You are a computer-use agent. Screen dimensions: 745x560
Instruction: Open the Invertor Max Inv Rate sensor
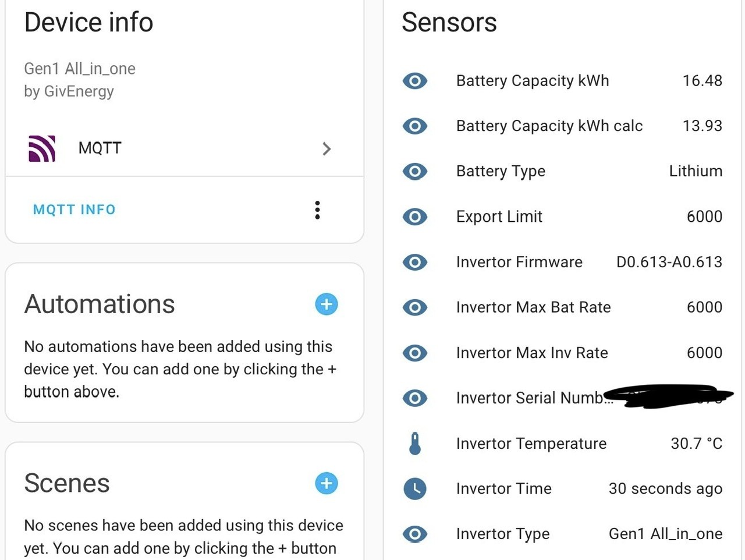562,353
